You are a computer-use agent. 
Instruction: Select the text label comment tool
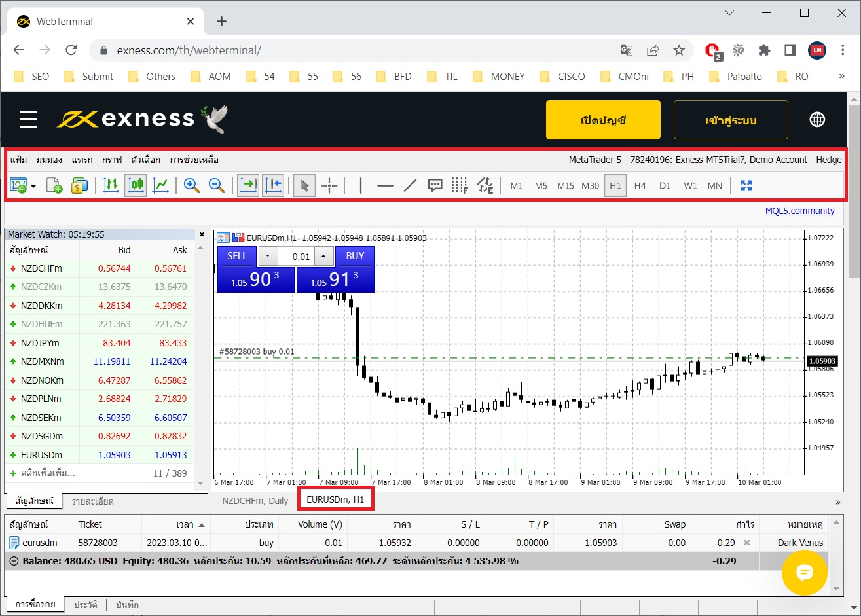tap(435, 186)
